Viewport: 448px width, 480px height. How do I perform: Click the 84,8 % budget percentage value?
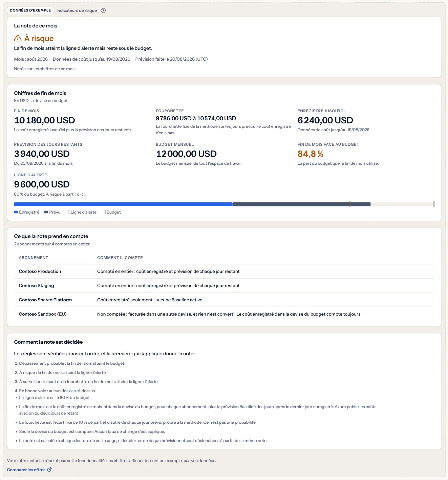311,154
